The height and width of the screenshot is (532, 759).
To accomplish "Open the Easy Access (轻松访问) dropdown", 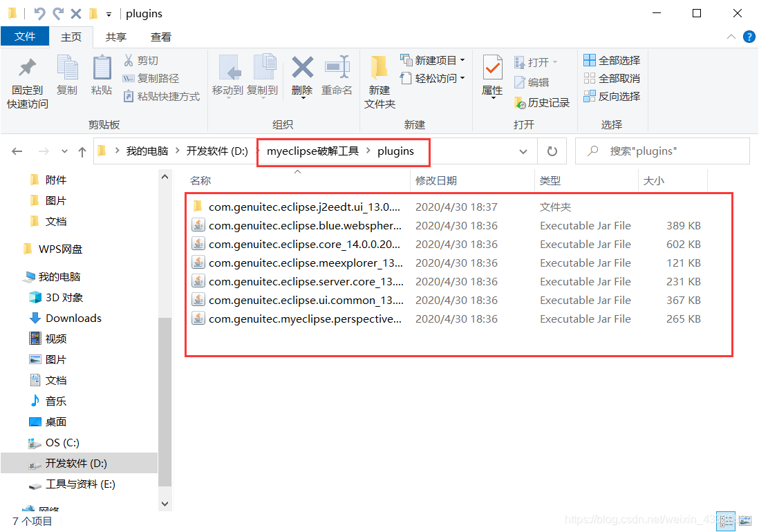I will (x=432, y=78).
